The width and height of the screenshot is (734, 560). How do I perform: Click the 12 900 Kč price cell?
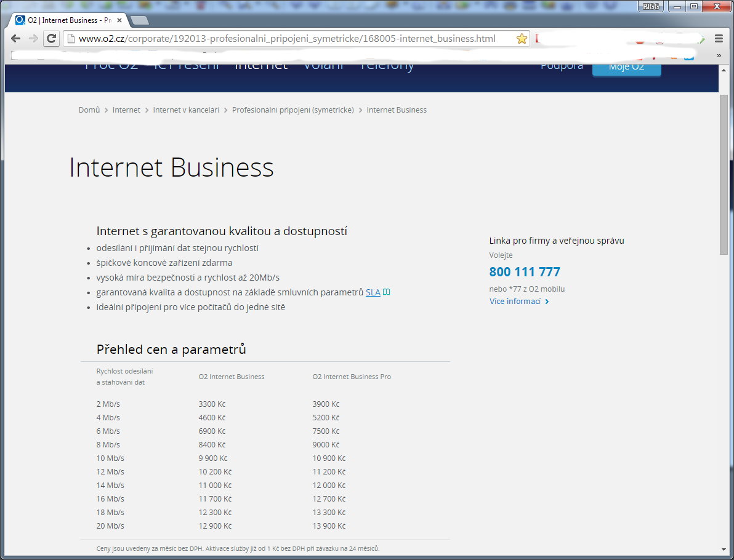tap(215, 526)
